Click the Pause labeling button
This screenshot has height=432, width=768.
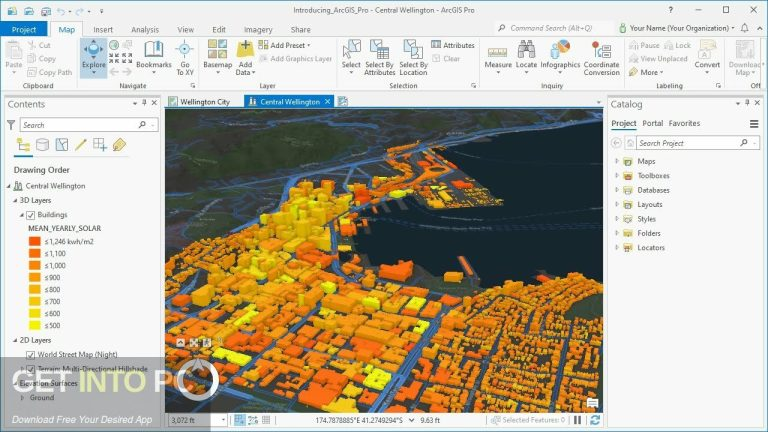(644, 45)
